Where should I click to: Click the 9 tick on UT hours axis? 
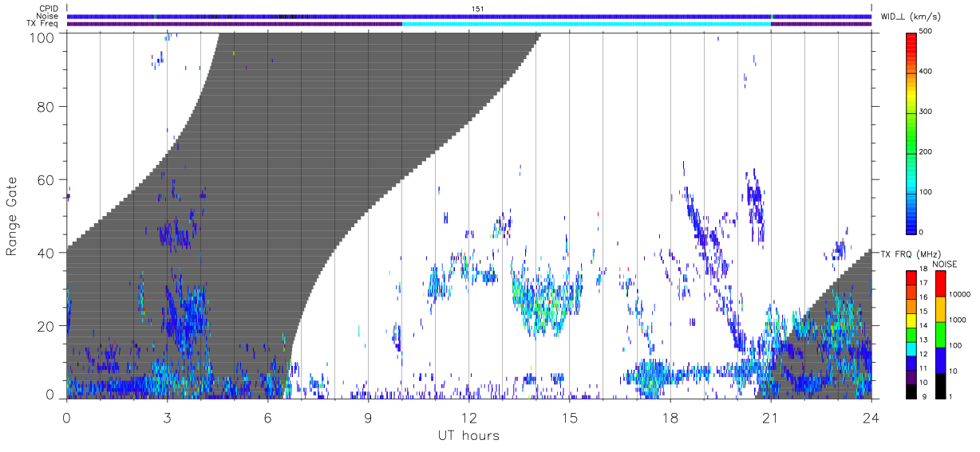(x=368, y=417)
